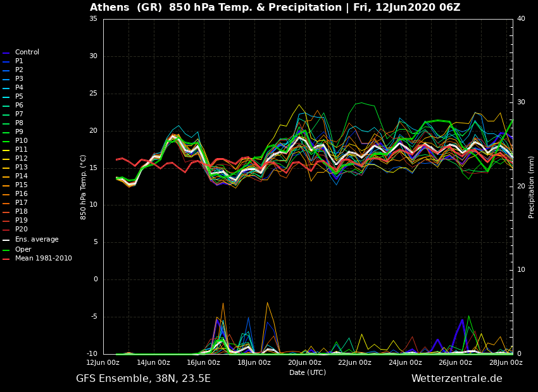
Task: Select the P10 legend label
Action: (x=22, y=141)
